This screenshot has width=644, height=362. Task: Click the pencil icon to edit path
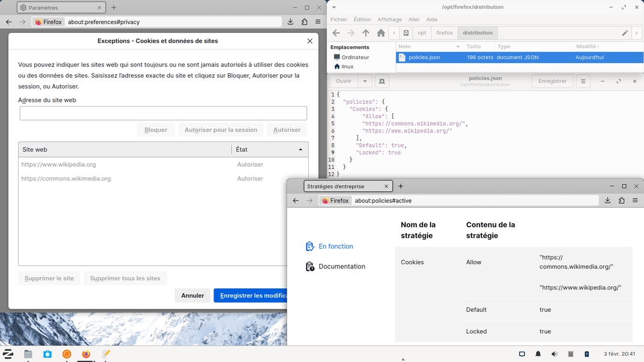[625, 33]
